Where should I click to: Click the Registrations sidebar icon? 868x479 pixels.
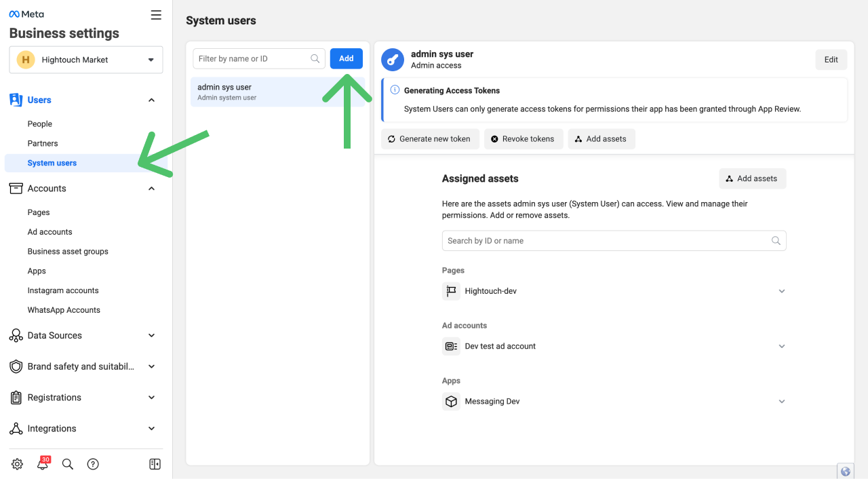point(16,397)
